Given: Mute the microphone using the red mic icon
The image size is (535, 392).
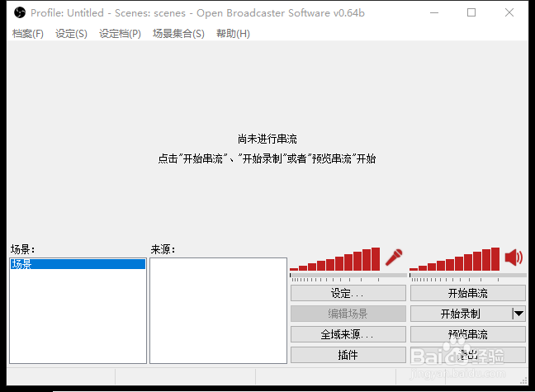Looking at the screenshot, I should [394, 257].
